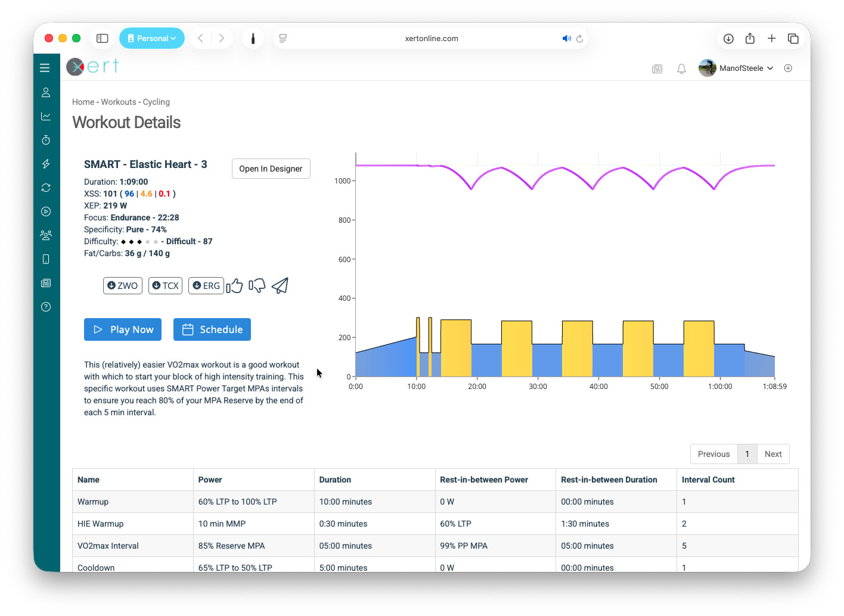844x616 pixels.
Task: Open the stopwatch sidebar icon
Action: coord(46,140)
